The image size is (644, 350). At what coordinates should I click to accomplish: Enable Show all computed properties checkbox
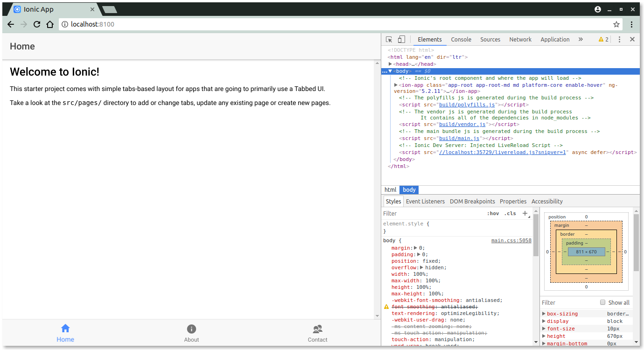click(603, 302)
